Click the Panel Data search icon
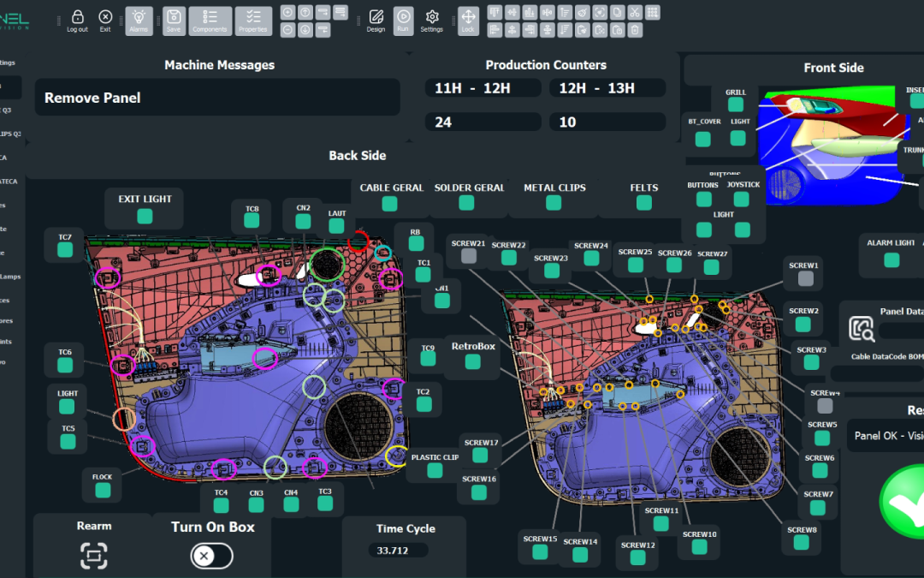The image size is (924, 578). [861, 329]
